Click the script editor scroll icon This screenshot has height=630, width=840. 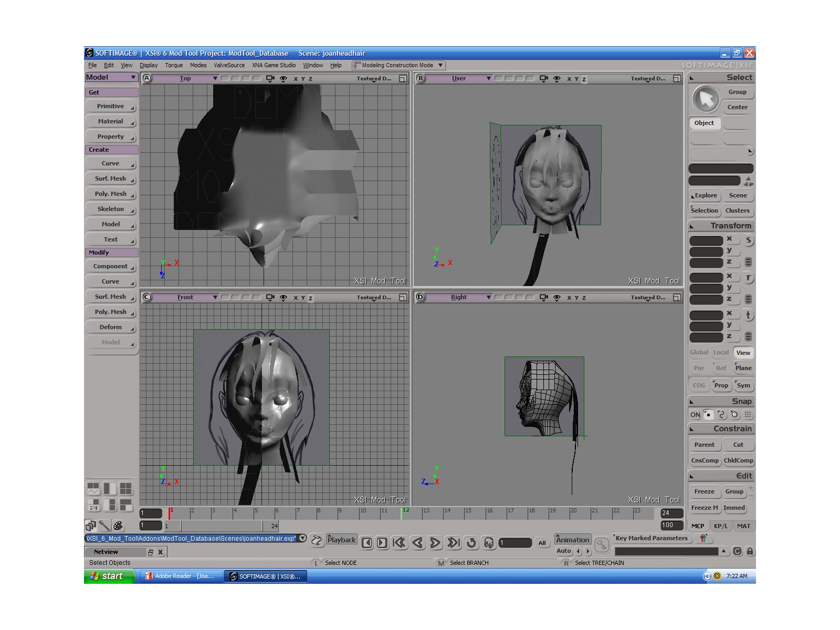[x=317, y=540]
